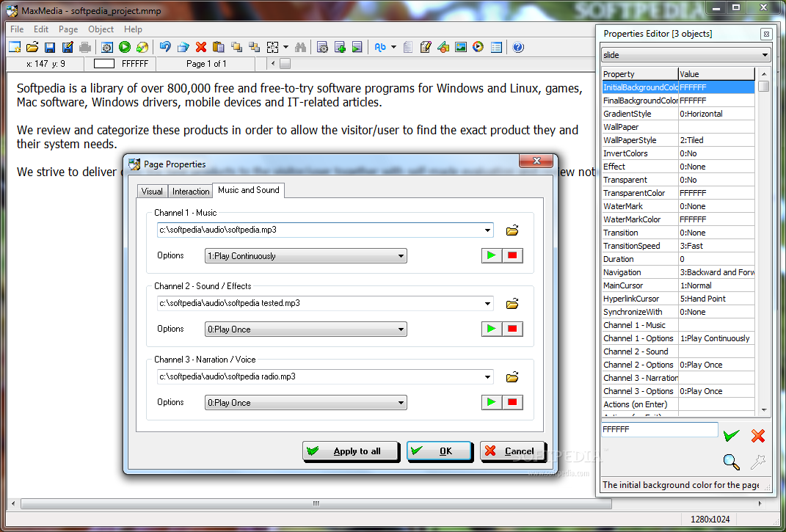Open project settings gear icon in toolbar
Image resolution: width=786 pixels, height=532 pixels.
point(106,47)
